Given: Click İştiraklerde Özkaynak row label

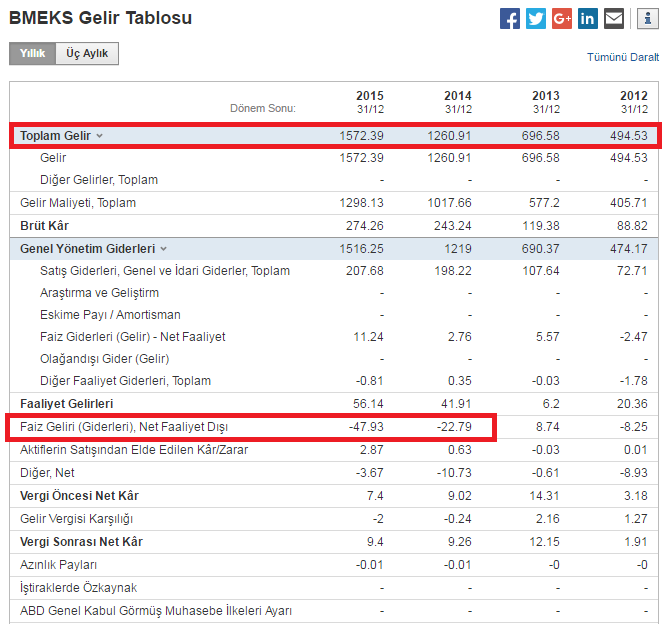Looking at the screenshot, I should tap(79, 588).
